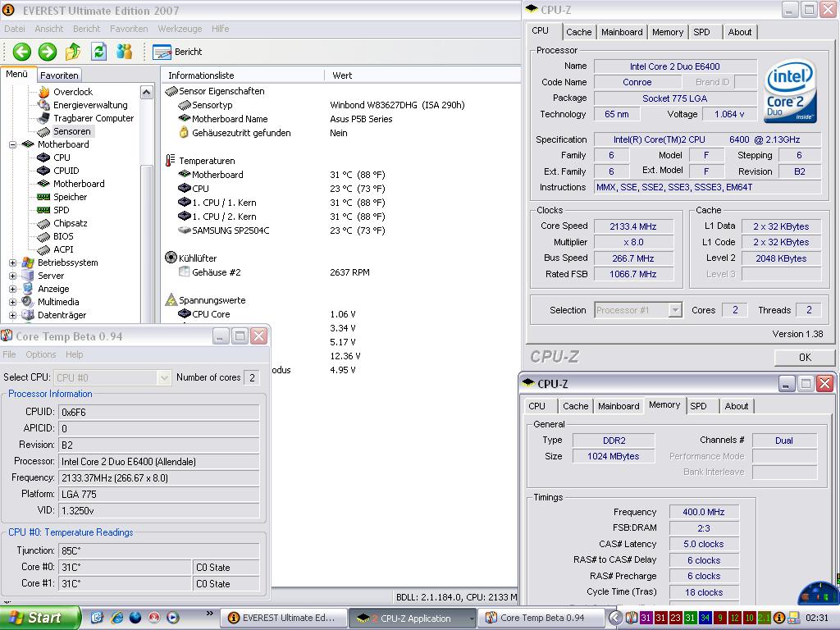
Task: Switch to Cache tab in CPU-Z Processor window
Action: [578, 32]
